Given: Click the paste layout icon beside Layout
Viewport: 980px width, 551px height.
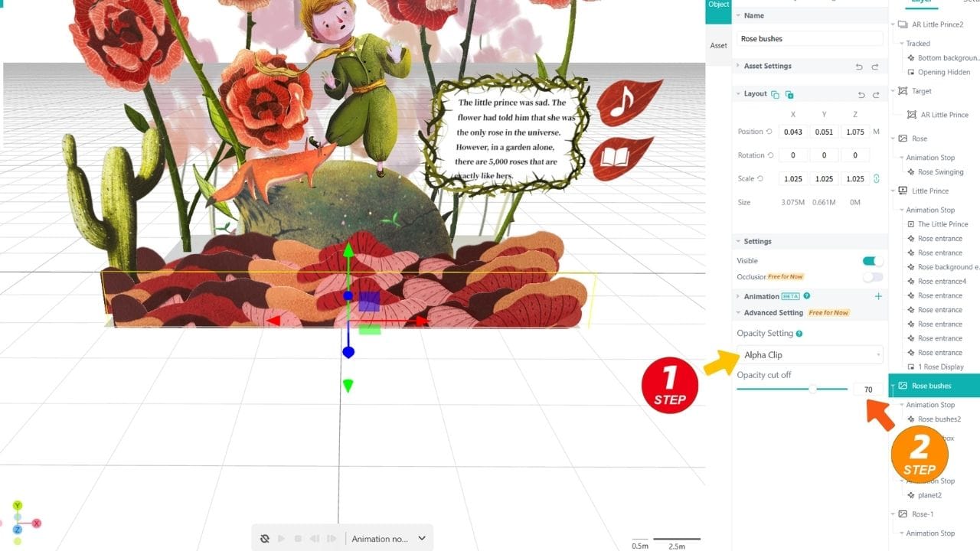Looking at the screenshot, I should tap(789, 94).
